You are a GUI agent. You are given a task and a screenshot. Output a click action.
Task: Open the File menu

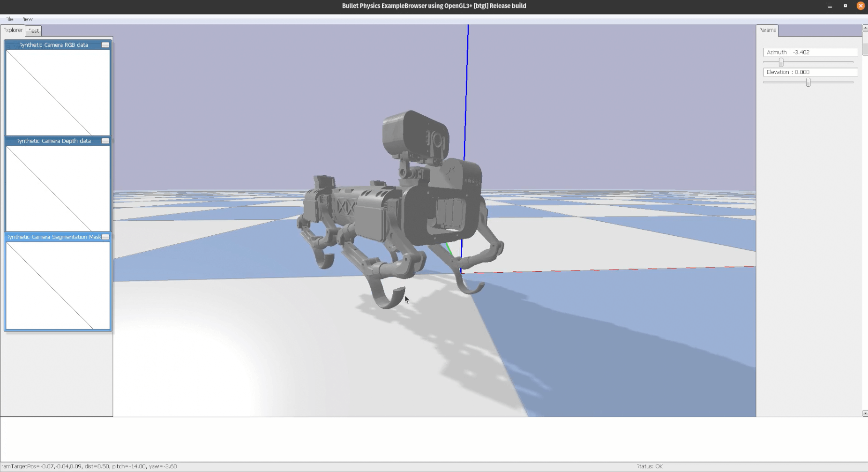coord(9,19)
